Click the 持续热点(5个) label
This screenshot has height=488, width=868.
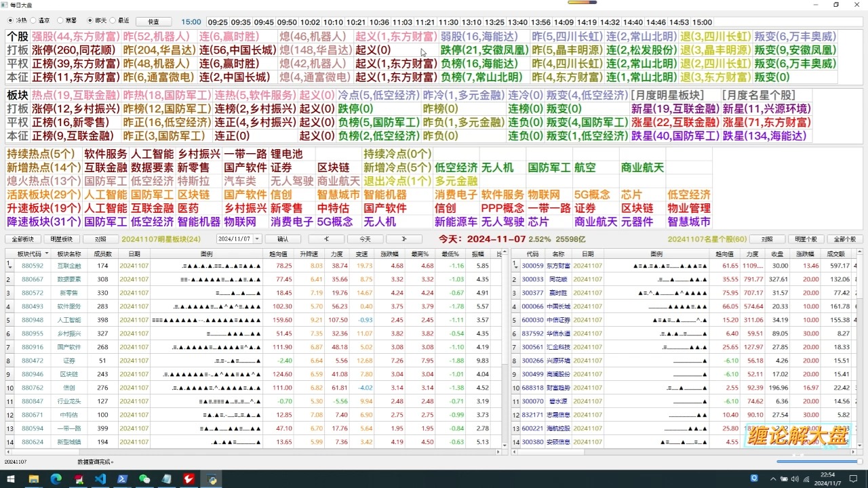coord(43,154)
